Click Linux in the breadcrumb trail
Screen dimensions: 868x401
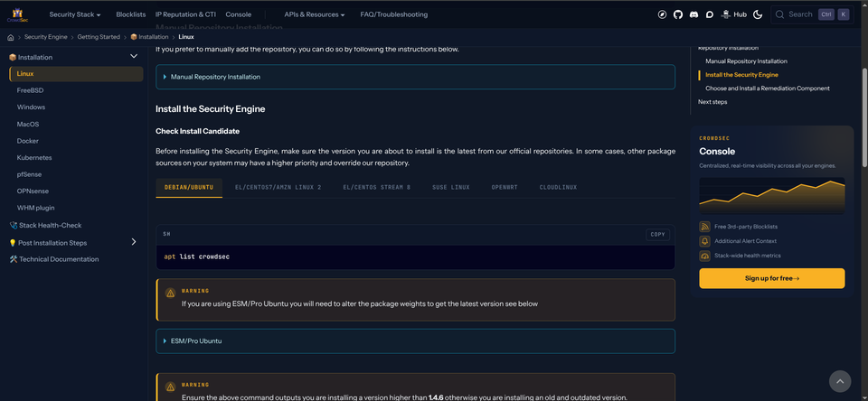(186, 37)
